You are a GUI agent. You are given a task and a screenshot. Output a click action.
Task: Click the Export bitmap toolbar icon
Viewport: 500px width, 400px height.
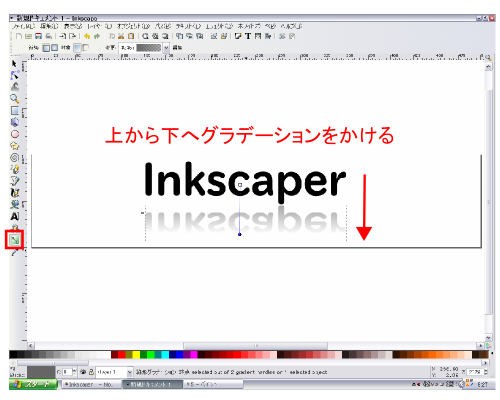tap(72, 36)
